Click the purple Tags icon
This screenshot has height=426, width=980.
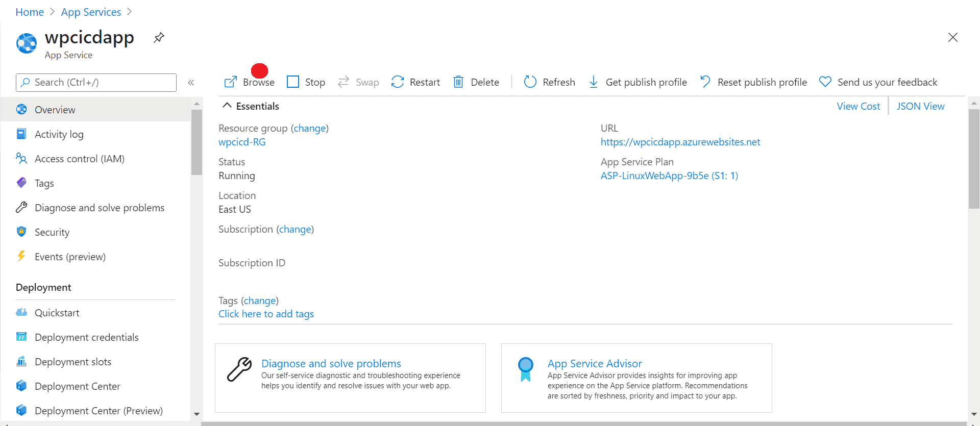21,183
